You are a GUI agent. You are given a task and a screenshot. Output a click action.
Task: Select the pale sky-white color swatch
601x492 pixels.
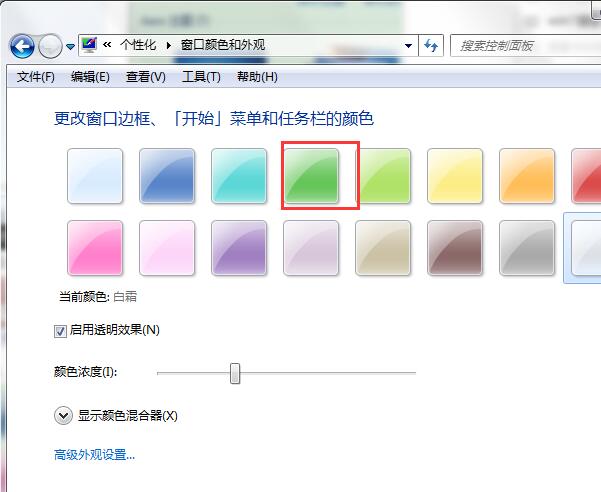[x=95, y=176]
